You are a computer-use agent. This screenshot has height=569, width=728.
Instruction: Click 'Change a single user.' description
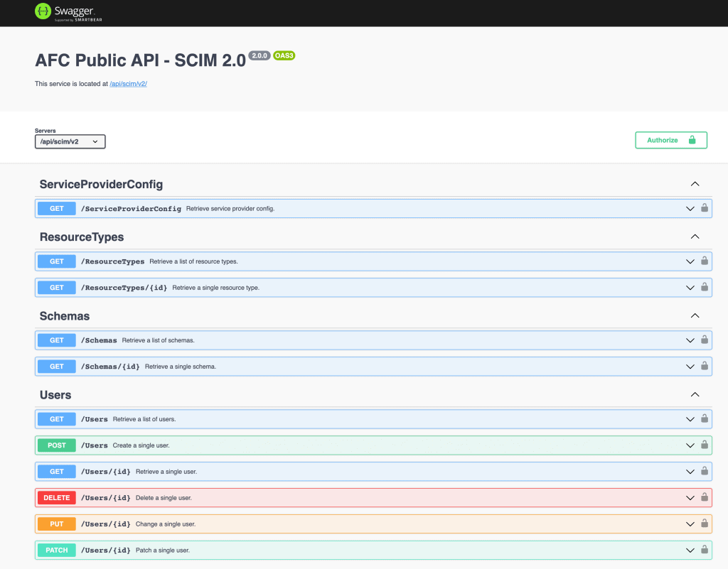(x=165, y=524)
